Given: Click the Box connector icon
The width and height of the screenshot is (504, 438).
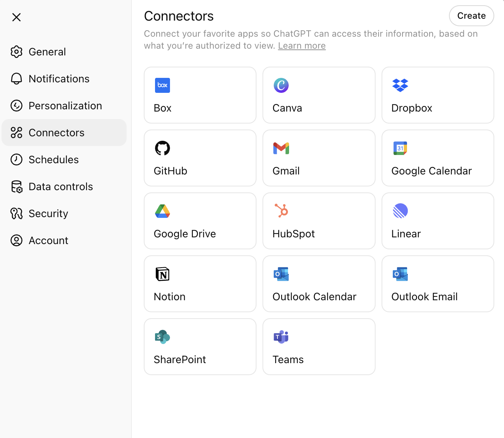Looking at the screenshot, I should coord(163,85).
